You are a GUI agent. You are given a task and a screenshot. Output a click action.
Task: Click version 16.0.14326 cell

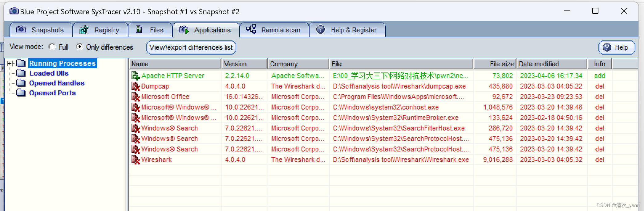[244, 97]
